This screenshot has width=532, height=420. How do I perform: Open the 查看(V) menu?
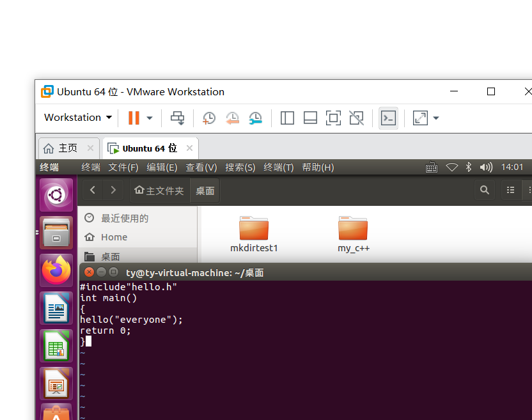point(201,167)
